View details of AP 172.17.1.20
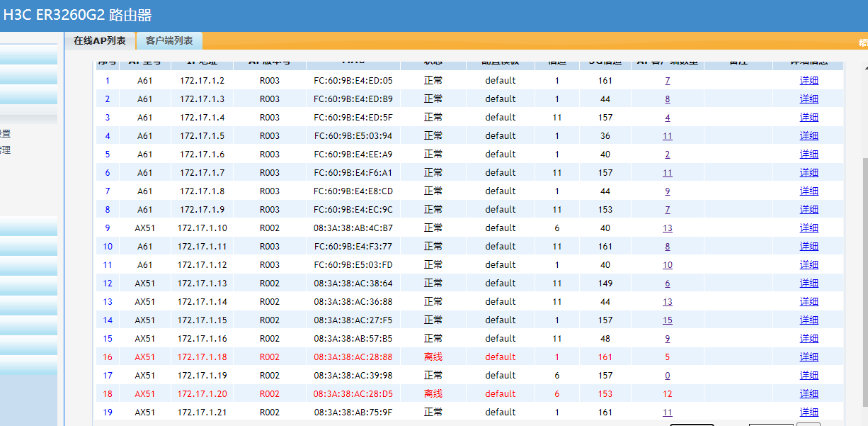The height and width of the screenshot is (426, 868). [809, 394]
